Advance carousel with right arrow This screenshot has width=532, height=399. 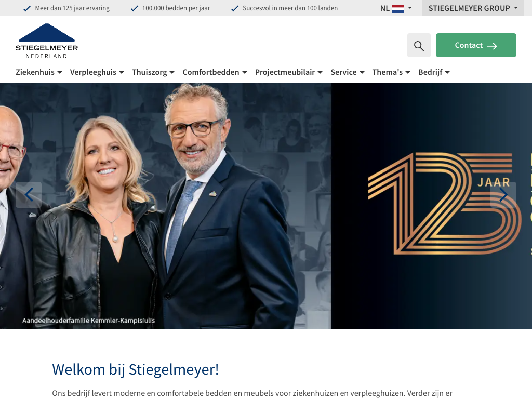coord(503,195)
